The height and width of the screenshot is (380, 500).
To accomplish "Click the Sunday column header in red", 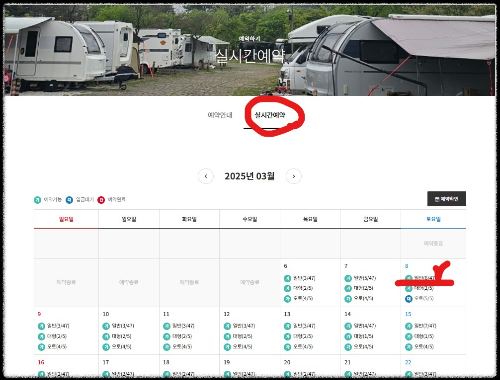I will pyautogui.click(x=66, y=219).
